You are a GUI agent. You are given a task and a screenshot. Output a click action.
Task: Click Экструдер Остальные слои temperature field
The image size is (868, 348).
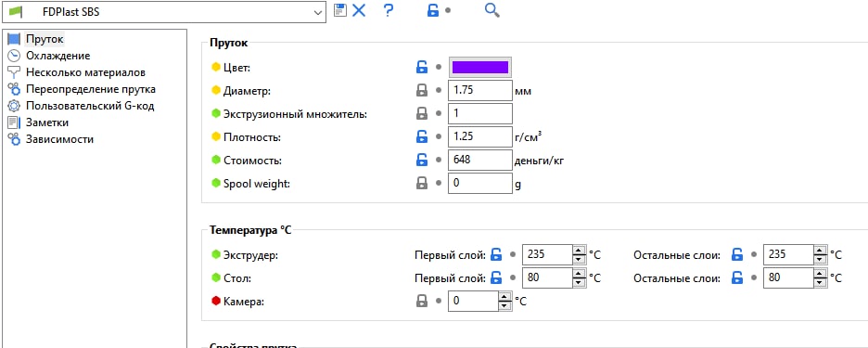coord(788,255)
